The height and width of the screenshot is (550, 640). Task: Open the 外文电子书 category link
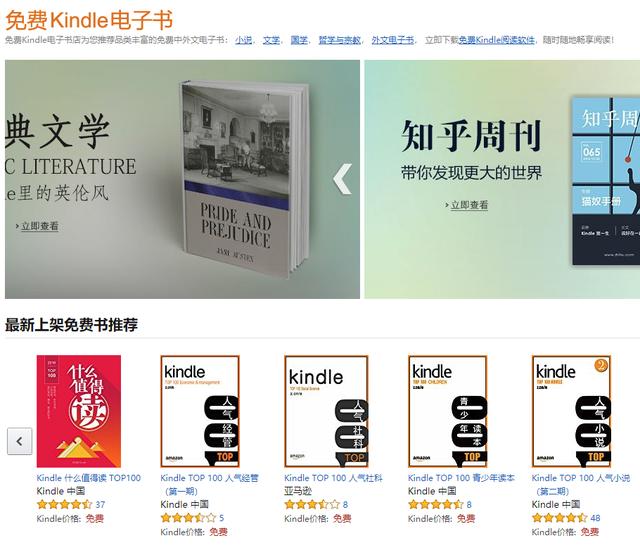point(393,40)
